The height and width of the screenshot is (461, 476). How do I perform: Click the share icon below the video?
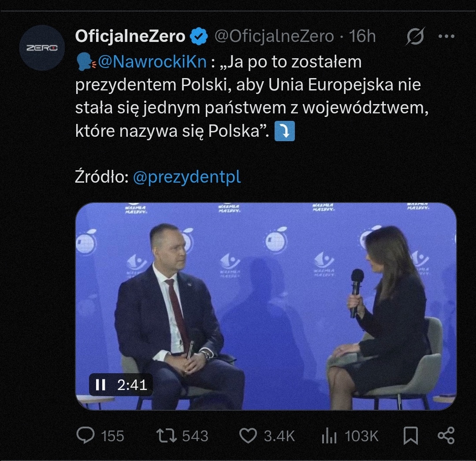coord(446,436)
